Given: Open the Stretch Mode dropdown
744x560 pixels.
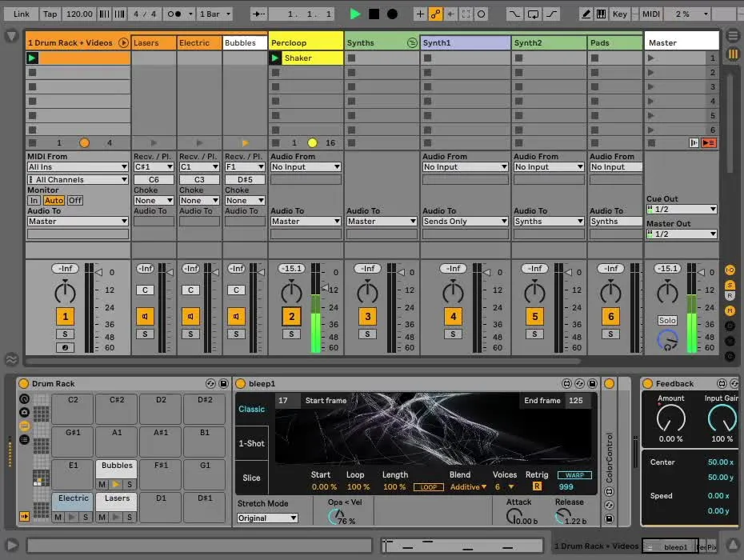Looking at the screenshot, I should click(x=267, y=518).
